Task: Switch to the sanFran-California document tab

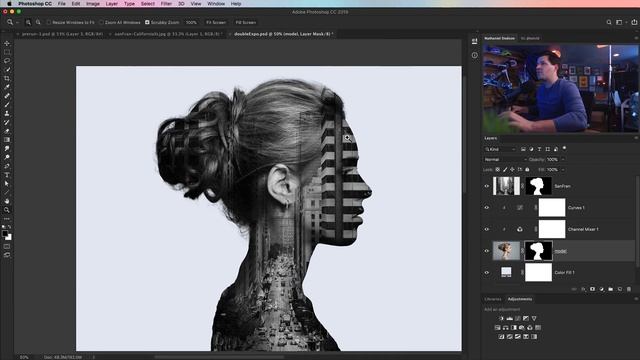Action: click(168, 34)
